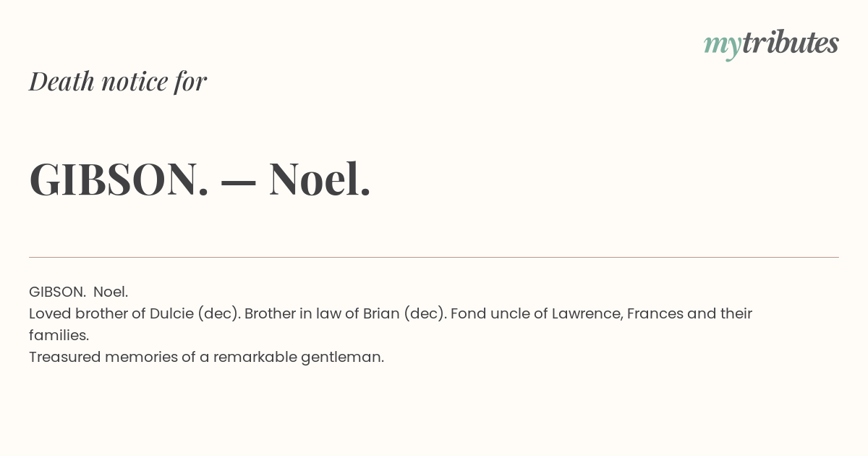
Task: Click the "tributes" word in the logo
Action: coord(790,43)
